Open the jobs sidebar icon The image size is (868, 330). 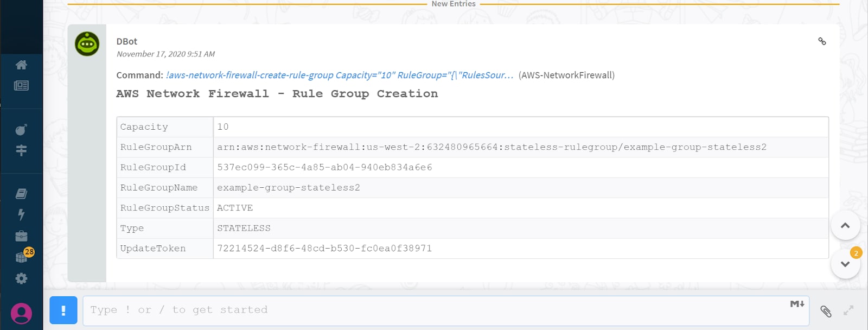[21, 150]
